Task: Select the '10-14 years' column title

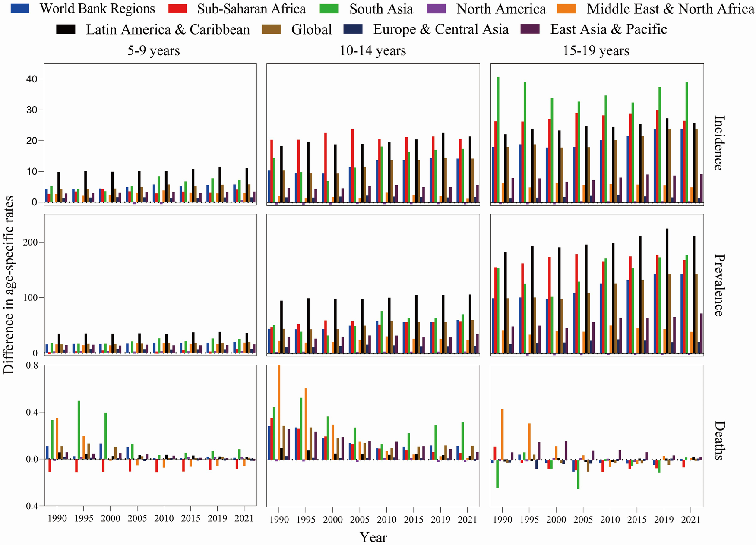Action: (x=373, y=51)
